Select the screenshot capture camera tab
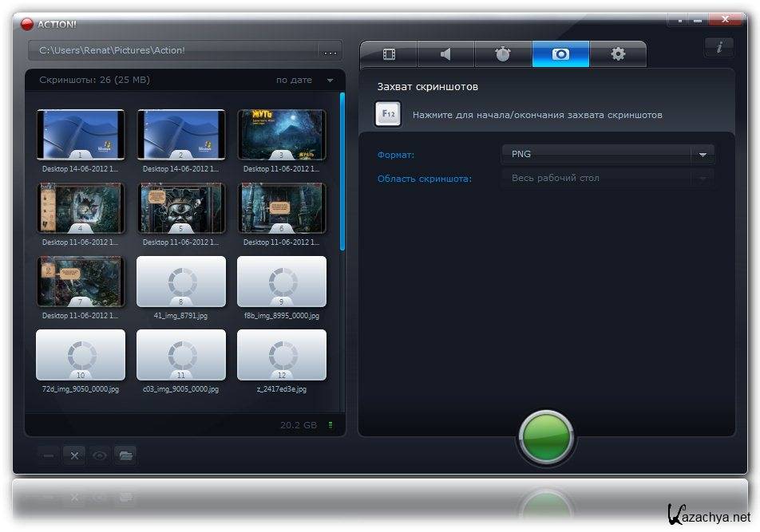Image resolution: width=760 pixels, height=532 pixels. pos(560,54)
